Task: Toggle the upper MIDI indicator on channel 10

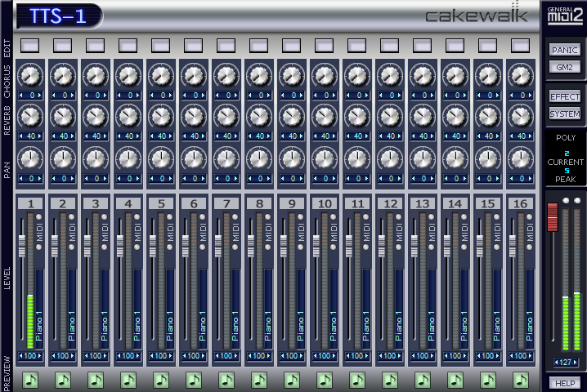Action: (x=334, y=217)
